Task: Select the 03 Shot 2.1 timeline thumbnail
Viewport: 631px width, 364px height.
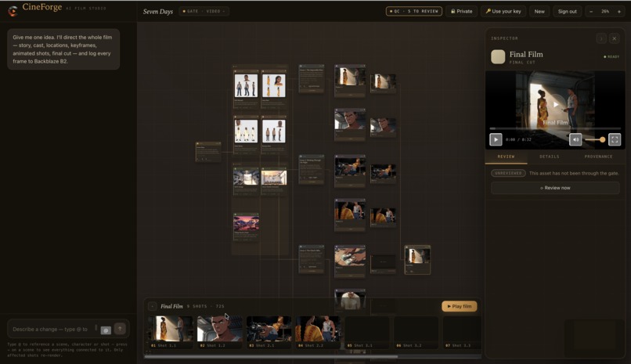Action: tap(269, 331)
